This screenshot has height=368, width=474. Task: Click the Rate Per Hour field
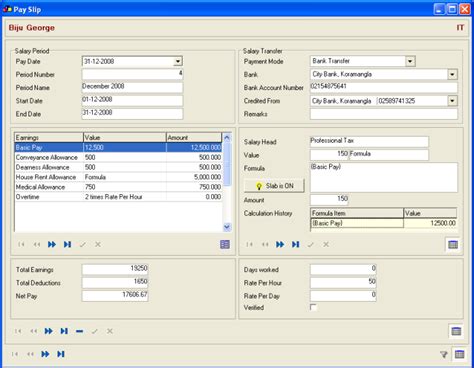point(343,283)
